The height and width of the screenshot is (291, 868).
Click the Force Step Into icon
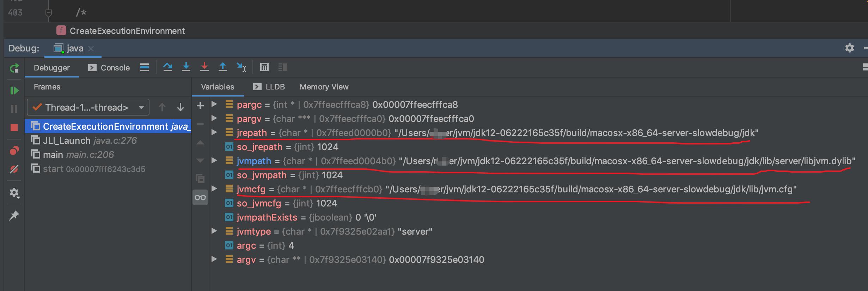pyautogui.click(x=204, y=67)
